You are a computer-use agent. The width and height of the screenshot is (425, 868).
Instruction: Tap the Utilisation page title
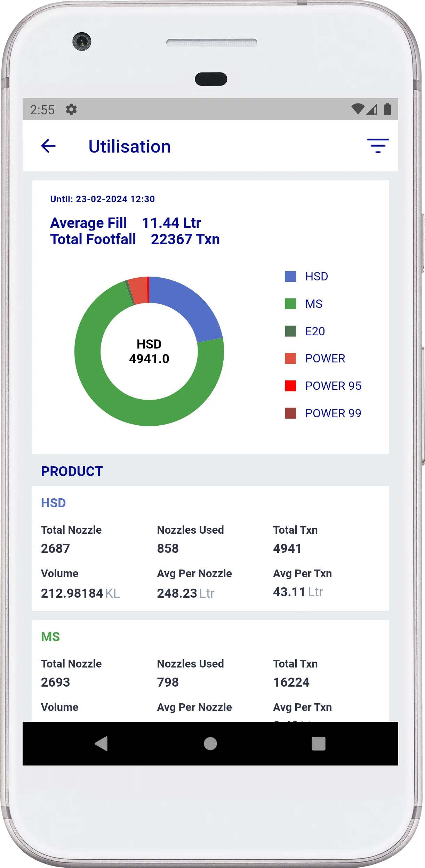[x=130, y=146]
